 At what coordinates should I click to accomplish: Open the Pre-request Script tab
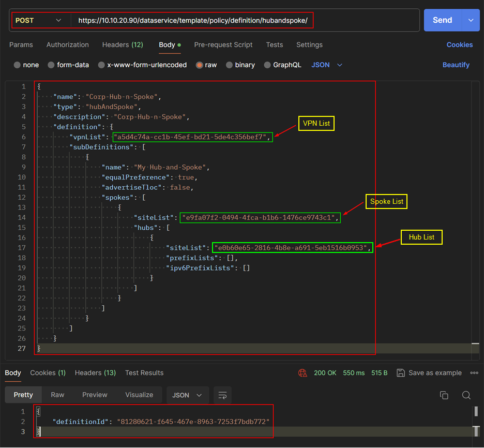(x=223, y=45)
